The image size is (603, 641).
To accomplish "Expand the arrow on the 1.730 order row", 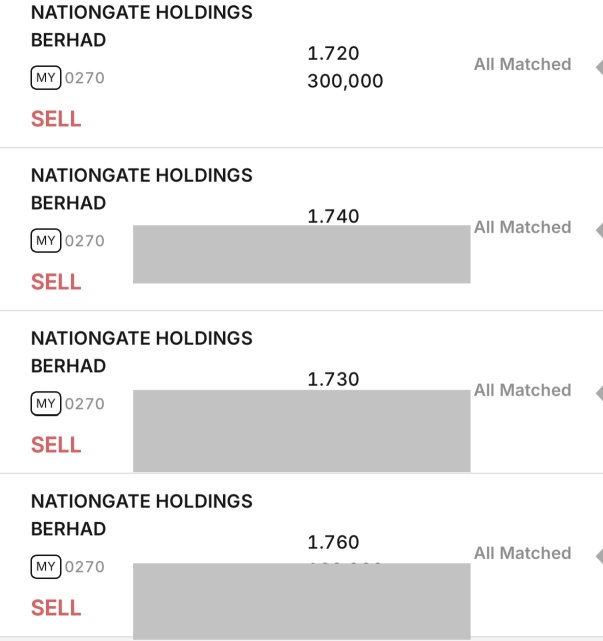I will [x=598, y=393].
